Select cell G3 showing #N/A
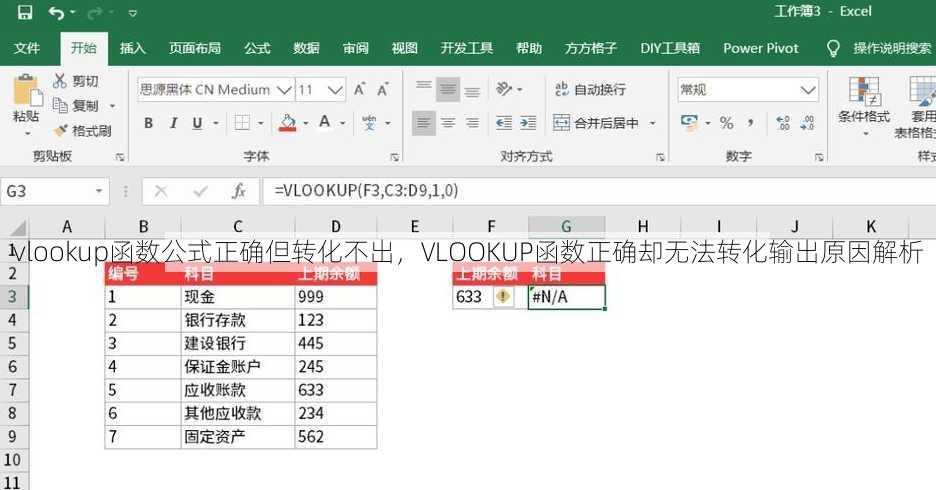The image size is (936, 490). pos(566,297)
